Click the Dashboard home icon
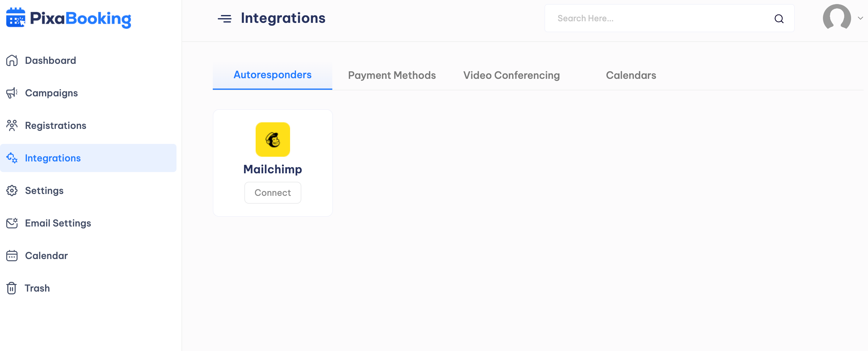This screenshot has height=351, width=868. tap(12, 61)
